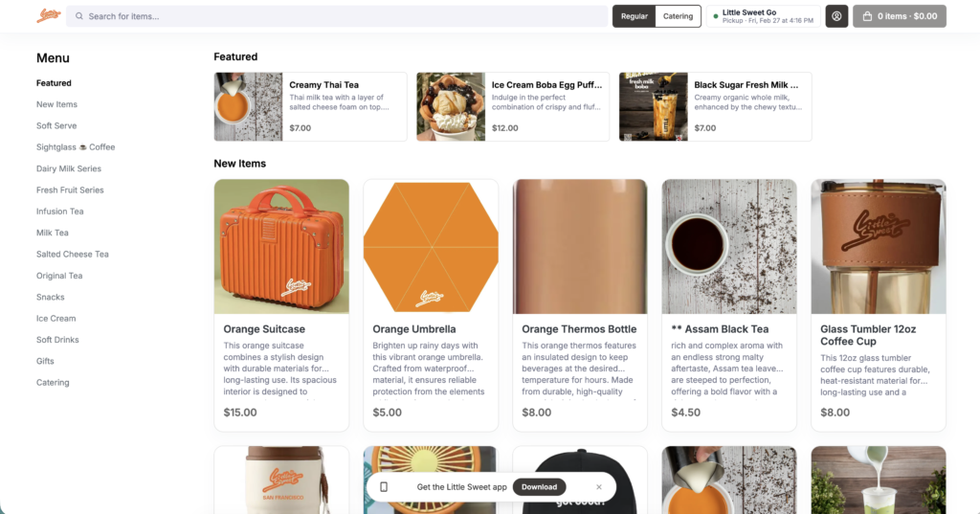
Task: Open the Creamy Thai Tea featured item
Action: tap(310, 106)
